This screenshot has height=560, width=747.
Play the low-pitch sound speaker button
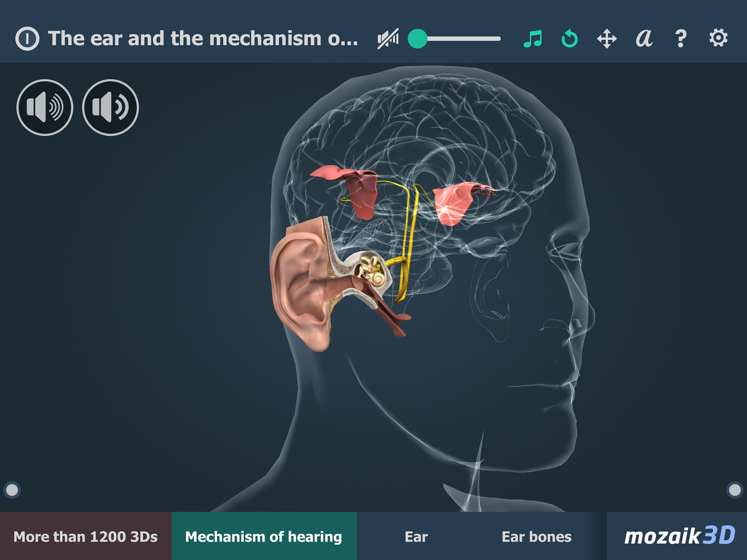pos(110,107)
